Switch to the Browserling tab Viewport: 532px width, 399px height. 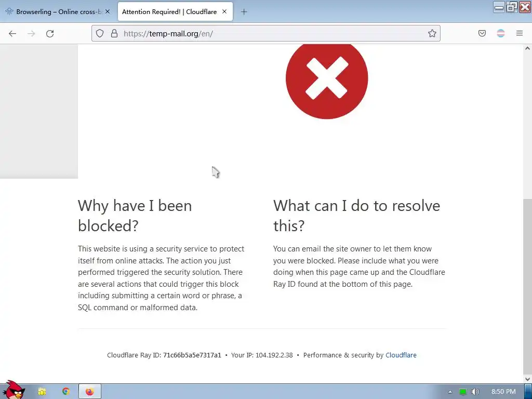(x=58, y=12)
